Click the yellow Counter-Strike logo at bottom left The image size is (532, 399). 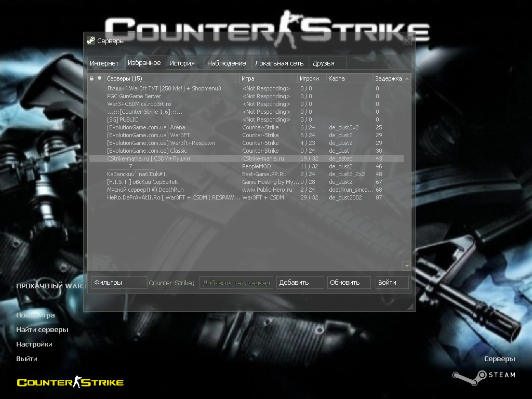[x=70, y=382]
